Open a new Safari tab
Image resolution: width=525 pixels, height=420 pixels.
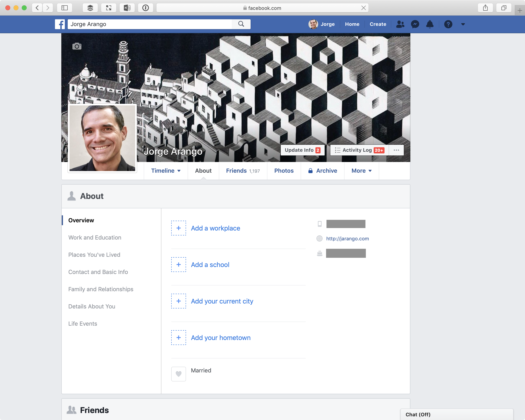click(x=520, y=10)
